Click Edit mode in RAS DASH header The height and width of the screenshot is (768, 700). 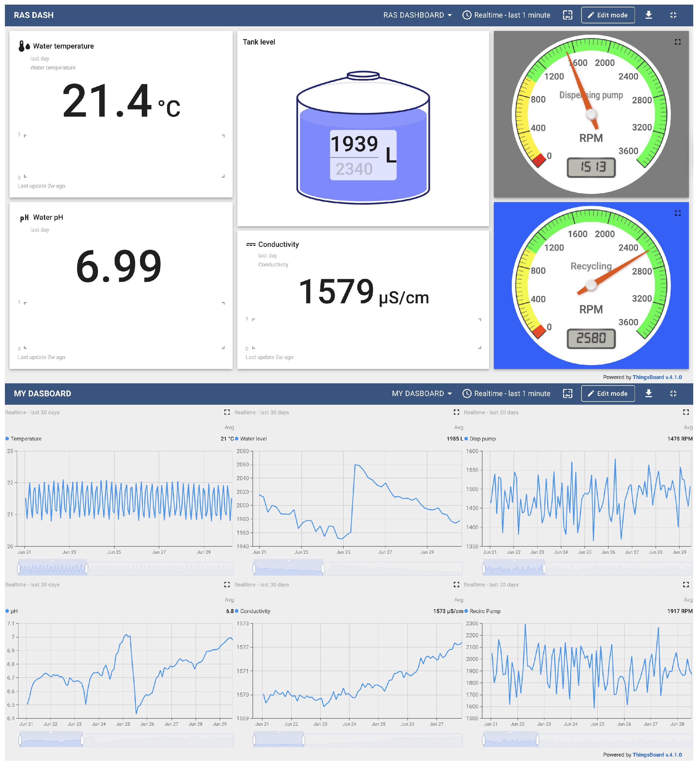point(608,15)
